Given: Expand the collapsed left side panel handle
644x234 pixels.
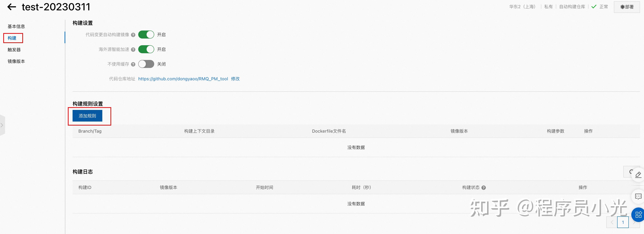Looking at the screenshot, I should 2,125.
